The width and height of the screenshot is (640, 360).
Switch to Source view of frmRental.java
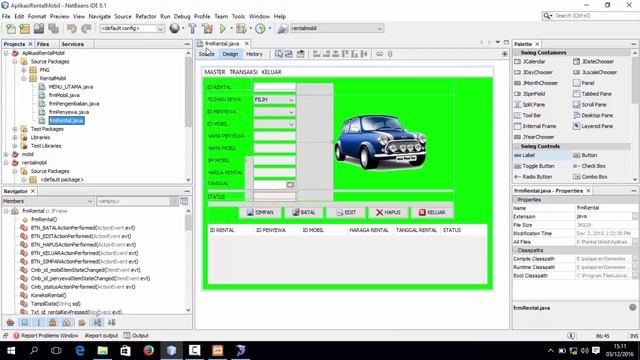pyautogui.click(x=207, y=54)
